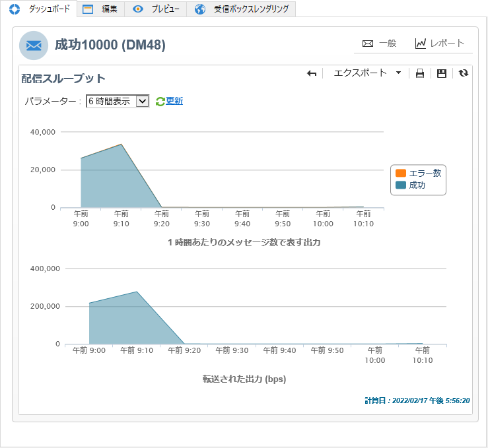Click the エラー数 legend label
Image resolution: width=488 pixels, height=448 pixels.
tap(425, 173)
